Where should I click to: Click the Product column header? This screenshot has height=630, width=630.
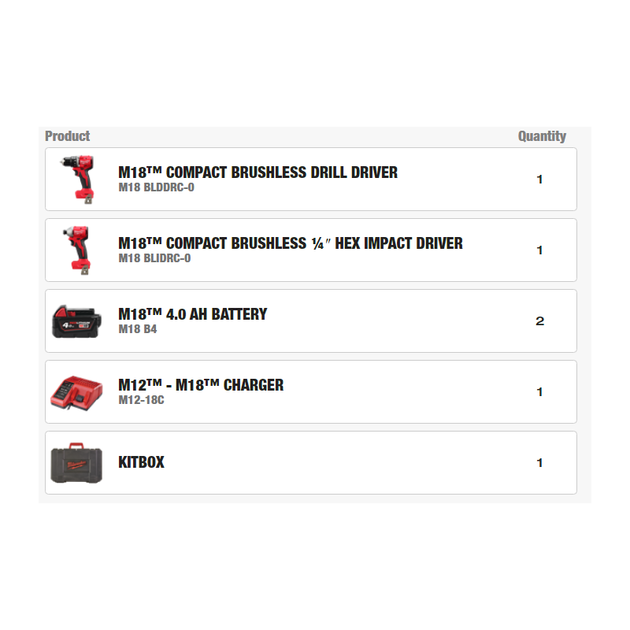tap(67, 136)
